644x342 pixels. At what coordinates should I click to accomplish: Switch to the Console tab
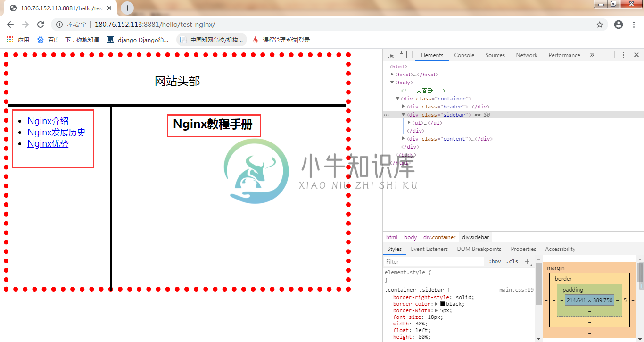[x=464, y=55]
